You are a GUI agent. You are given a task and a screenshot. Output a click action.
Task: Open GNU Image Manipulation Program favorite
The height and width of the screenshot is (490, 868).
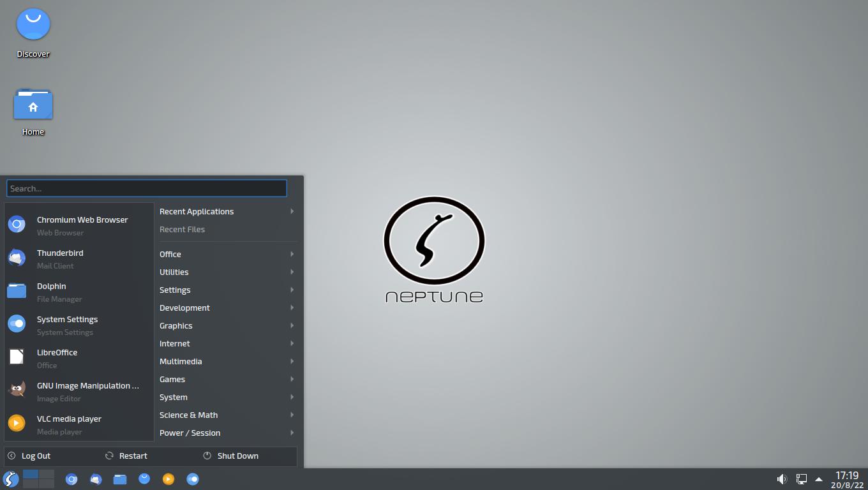[79, 391]
